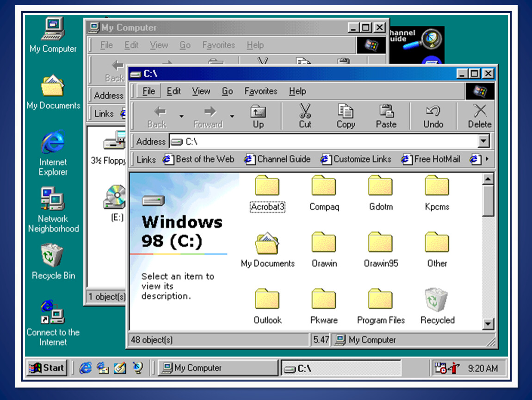
Task: Open the Kpcms folder
Action: point(437,193)
